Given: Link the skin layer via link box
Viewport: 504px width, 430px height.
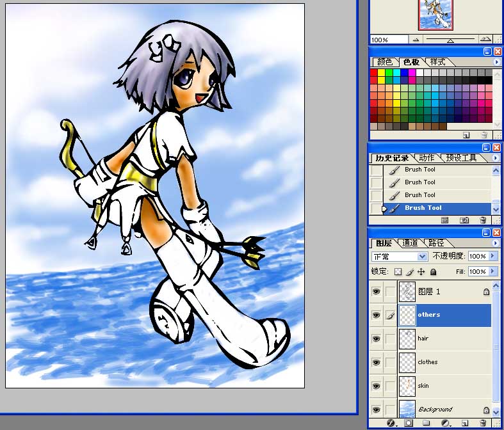Looking at the screenshot, I should pos(390,386).
